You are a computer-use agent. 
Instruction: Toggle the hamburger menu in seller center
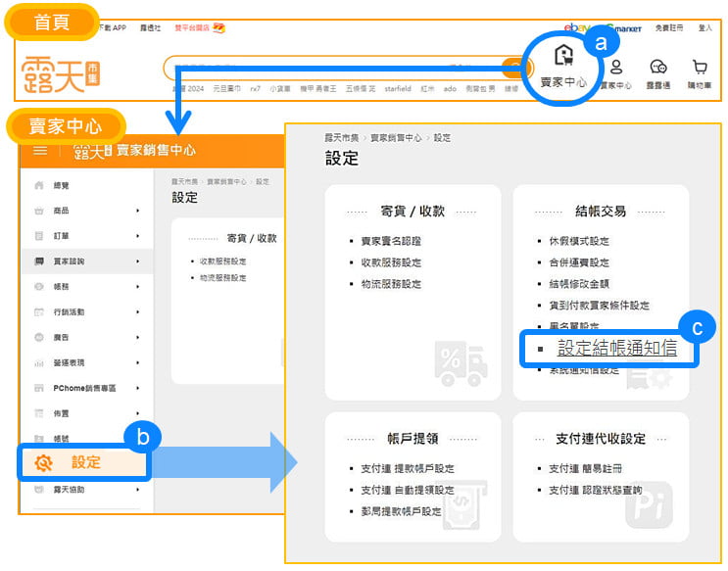click(x=40, y=150)
